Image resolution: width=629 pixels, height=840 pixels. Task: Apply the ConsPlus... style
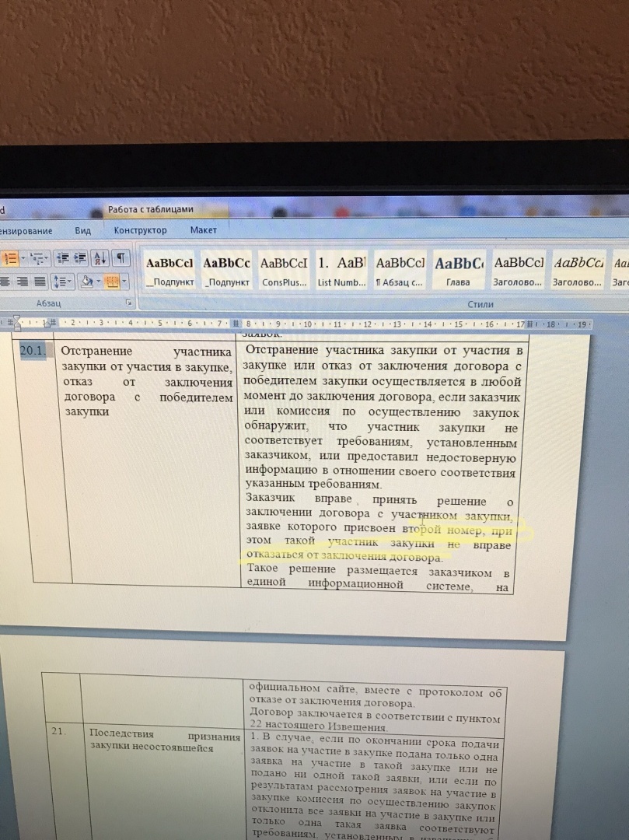(284, 271)
